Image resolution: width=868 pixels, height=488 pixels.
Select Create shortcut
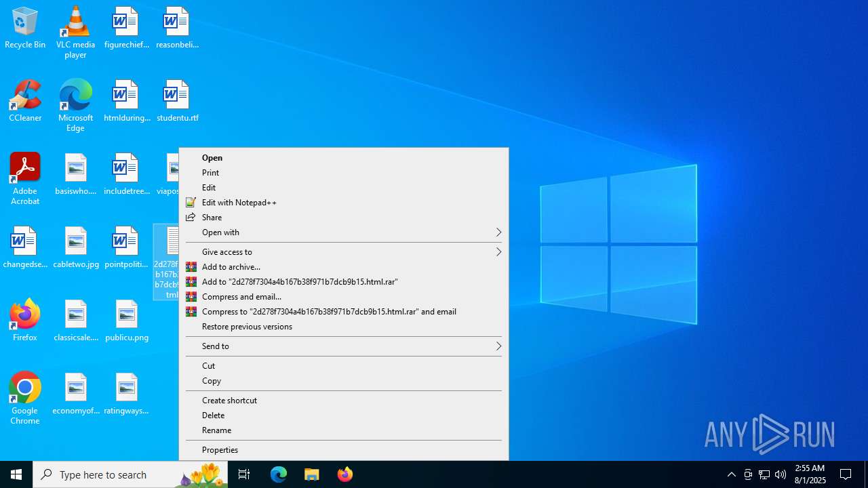pos(344,401)
